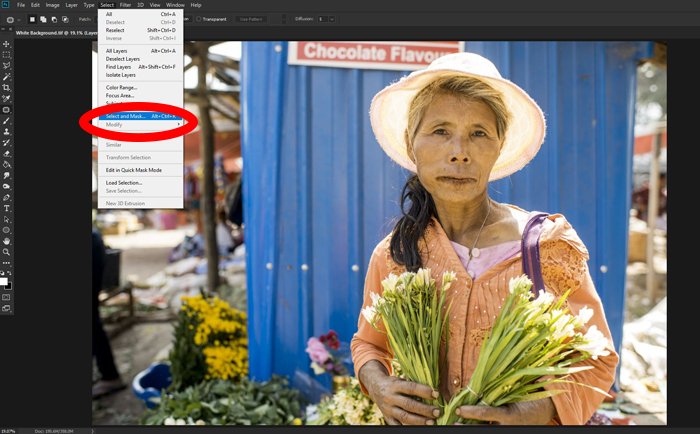Select the Crop tool

[x=6, y=87]
